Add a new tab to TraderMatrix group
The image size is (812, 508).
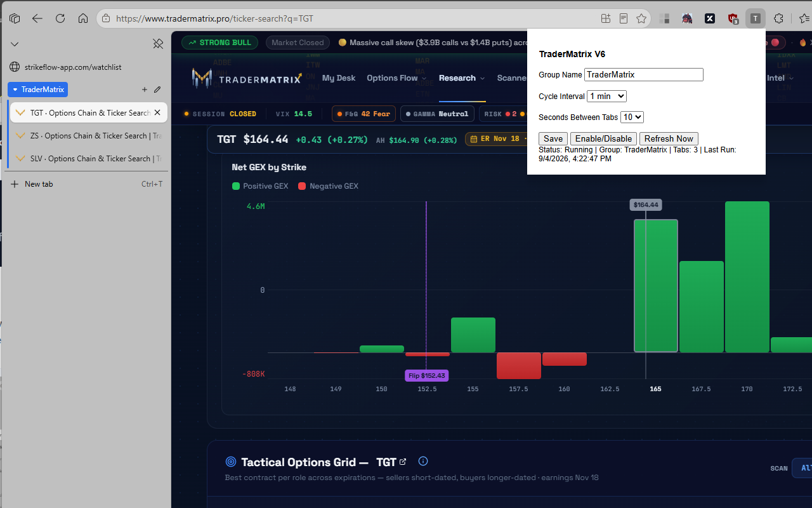click(x=145, y=90)
